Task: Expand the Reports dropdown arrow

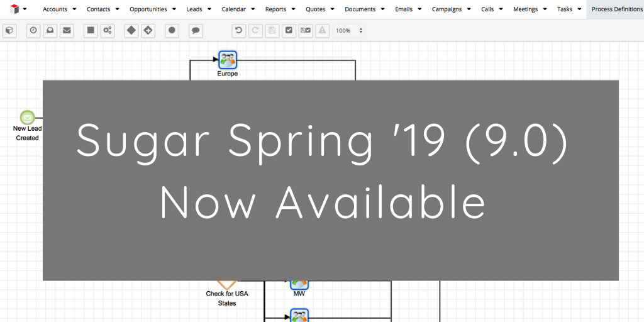Action: click(293, 9)
